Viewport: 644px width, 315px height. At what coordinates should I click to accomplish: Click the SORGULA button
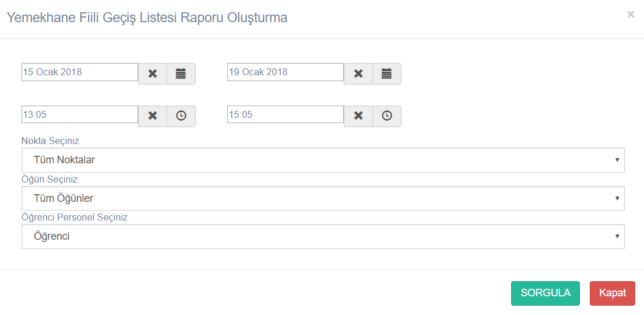546,293
